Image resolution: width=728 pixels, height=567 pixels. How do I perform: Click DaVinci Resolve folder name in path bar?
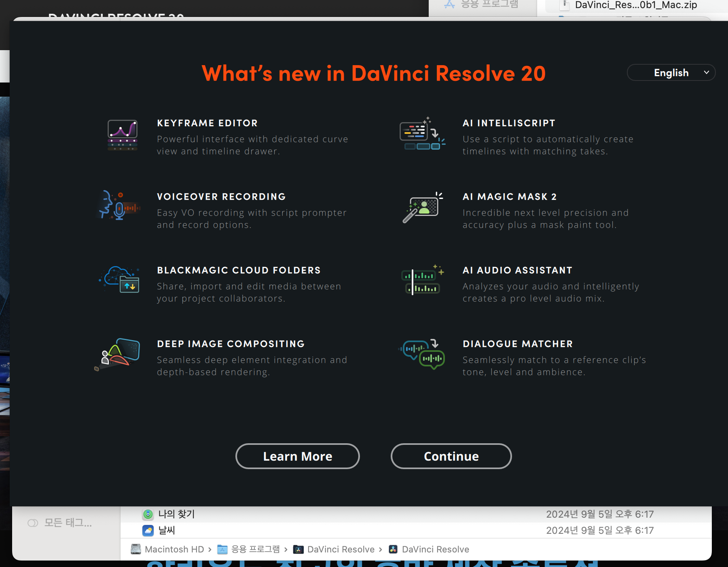[341, 549]
